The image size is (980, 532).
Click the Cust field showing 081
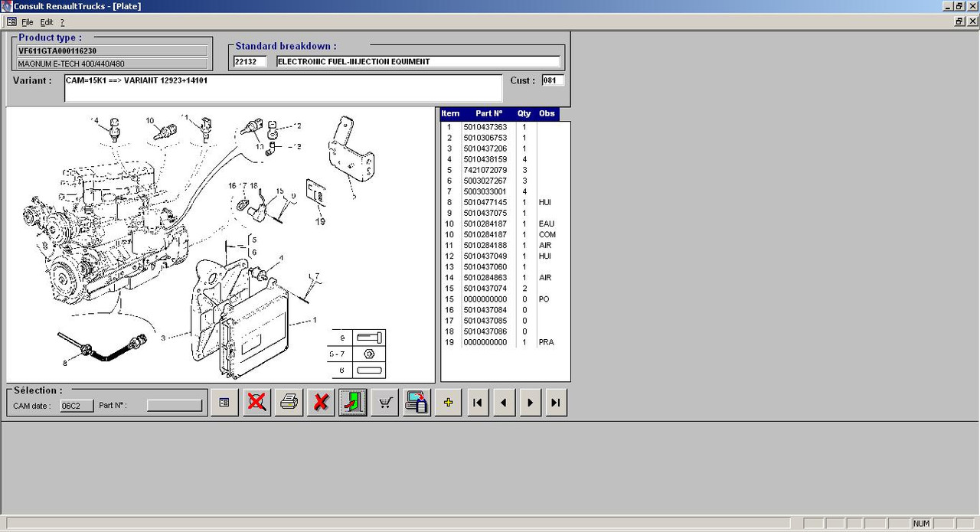coord(553,80)
